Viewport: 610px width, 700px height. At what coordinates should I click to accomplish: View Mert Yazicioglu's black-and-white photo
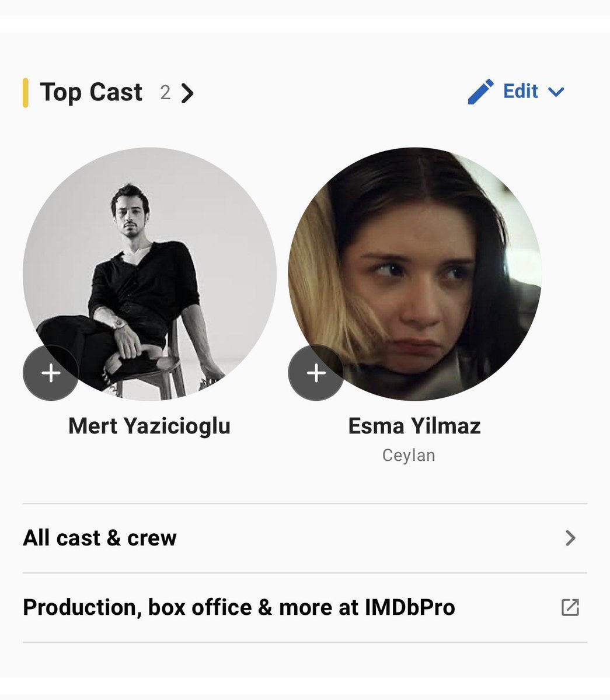click(149, 274)
